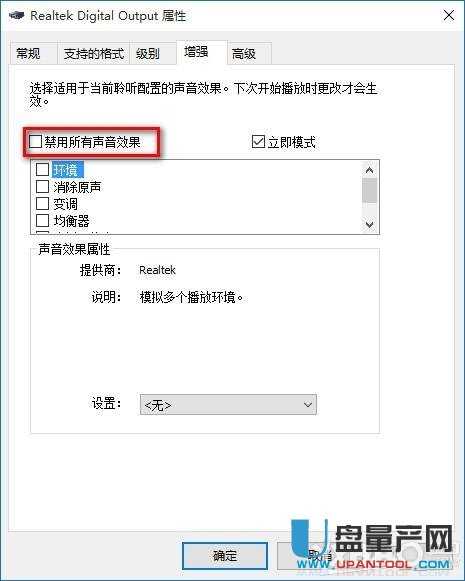Image resolution: width=465 pixels, height=581 pixels.
Task: Tick the 消除原声 effect checkbox
Action: point(42,186)
